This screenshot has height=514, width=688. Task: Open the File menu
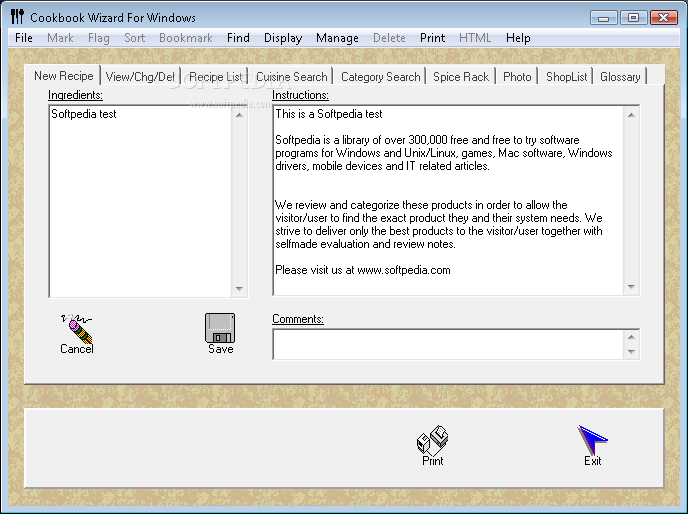pyautogui.click(x=24, y=38)
